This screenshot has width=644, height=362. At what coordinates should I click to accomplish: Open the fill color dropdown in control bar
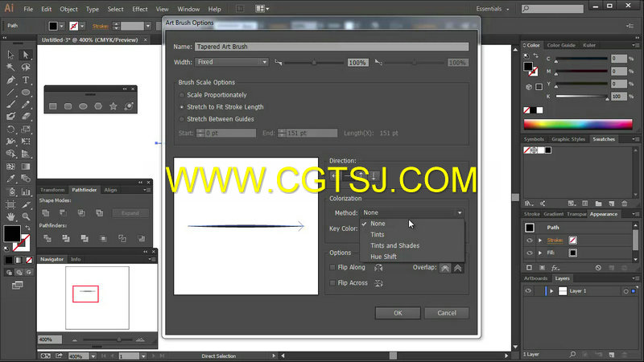click(x=62, y=26)
